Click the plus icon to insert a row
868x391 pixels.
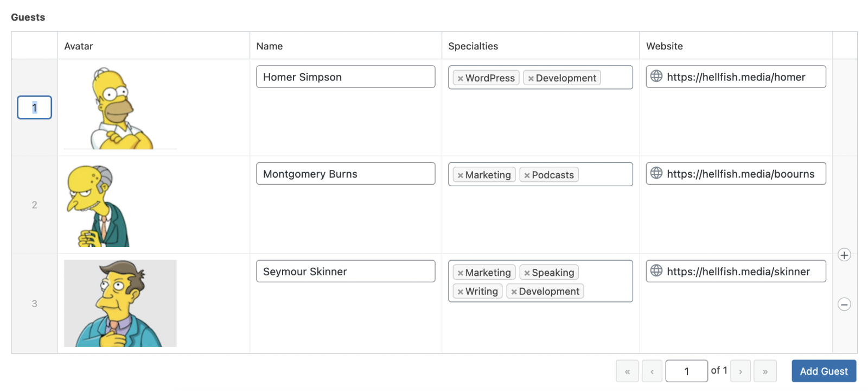pyautogui.click(x=844, y=255)
